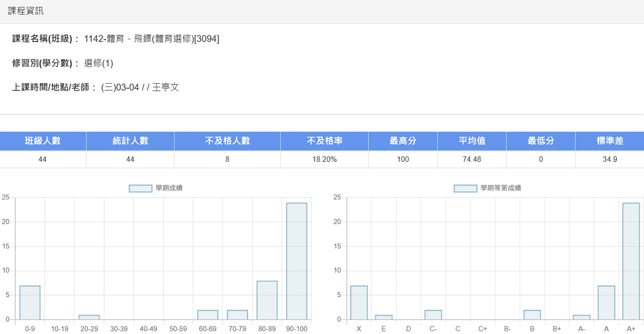Click the 學期成績 legend label text
The width and height of the screenshot is (644, 334).
[169, 188]
